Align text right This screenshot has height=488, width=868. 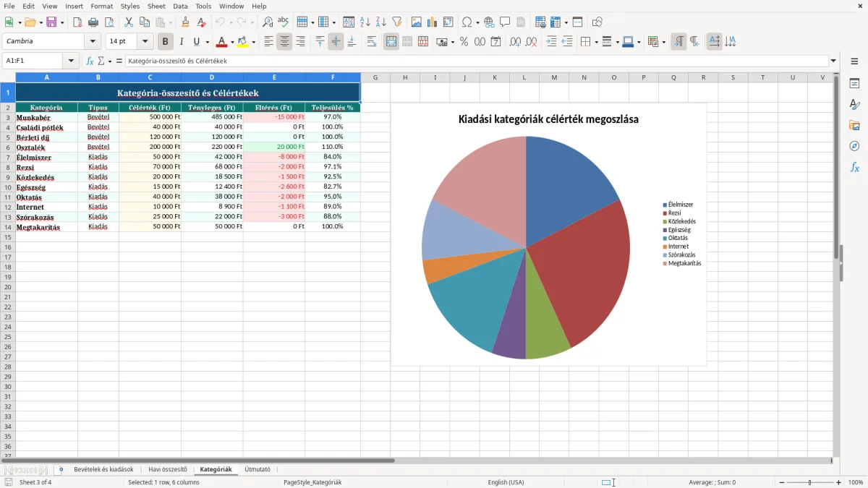pos(300,42)
